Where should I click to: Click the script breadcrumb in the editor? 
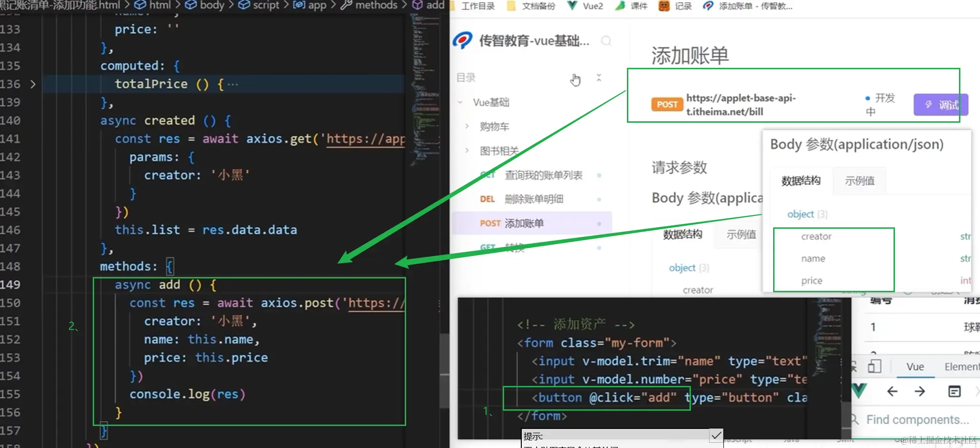tap(258, 5)
